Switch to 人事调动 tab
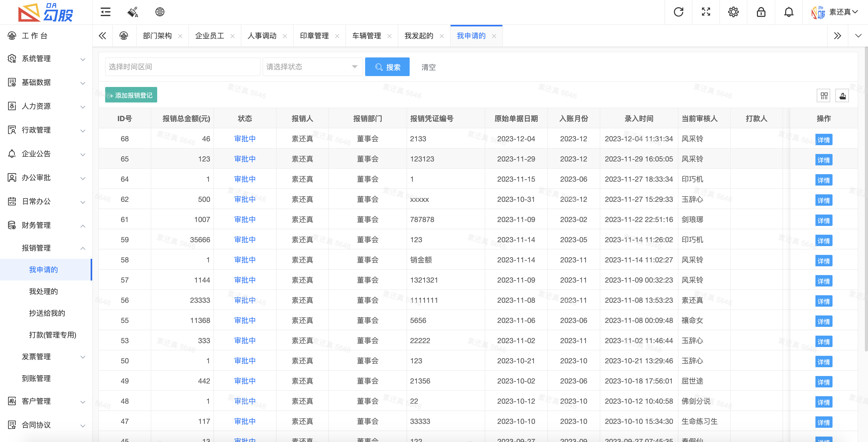 [262, 36]
